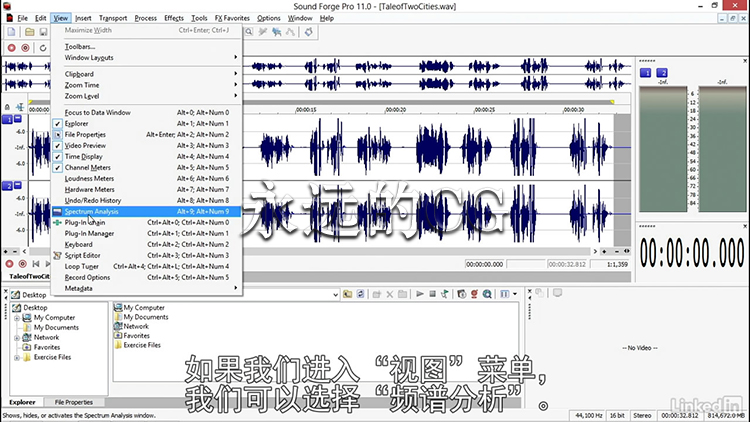The height and width of the screenshot is (422, 750).
Task: Open Undo/Redo History from View menu
Action: click(146, 200)
